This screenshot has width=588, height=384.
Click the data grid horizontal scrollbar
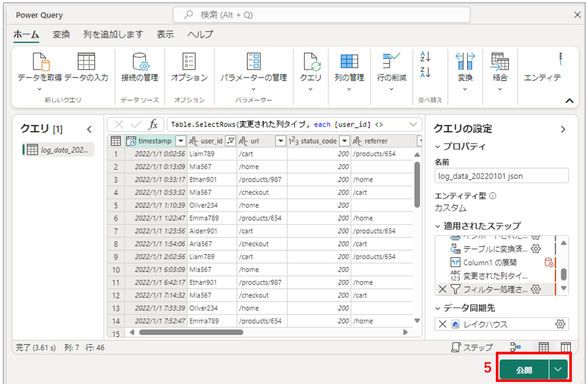191,332
